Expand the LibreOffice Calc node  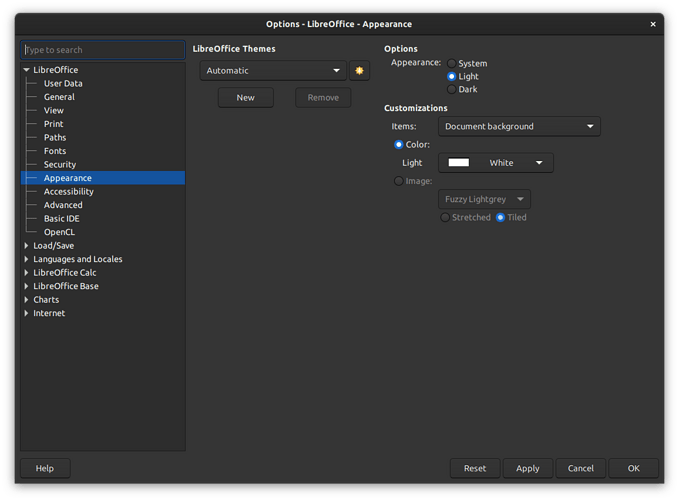(26, 273)
